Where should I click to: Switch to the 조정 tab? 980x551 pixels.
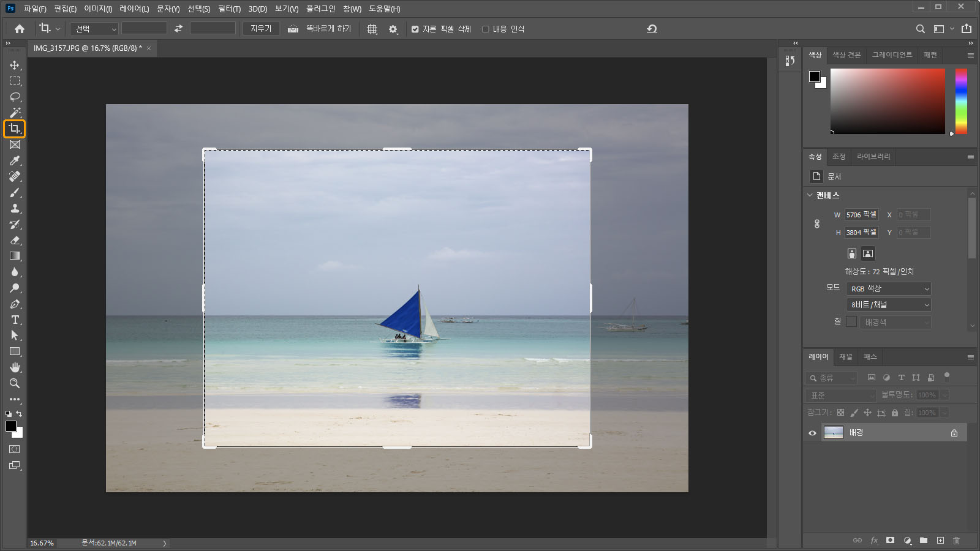[839, 157]
